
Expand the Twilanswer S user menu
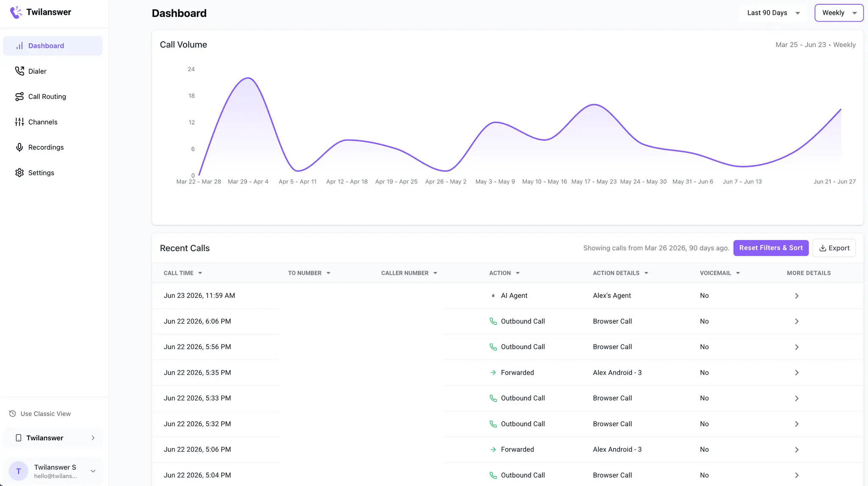point(93,471)
